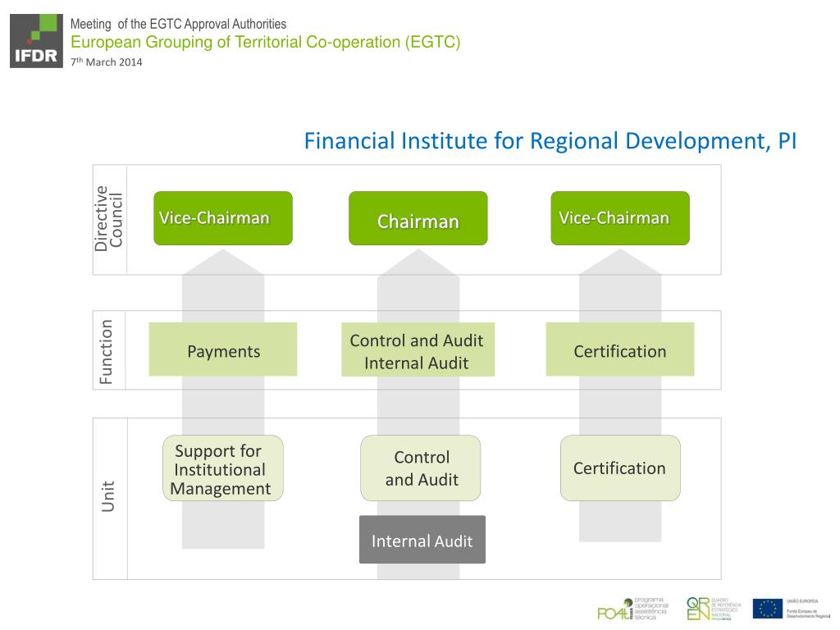Click the Directive Council row label
This screenshot has width=840, height=630.
click(x=109, y=218)
